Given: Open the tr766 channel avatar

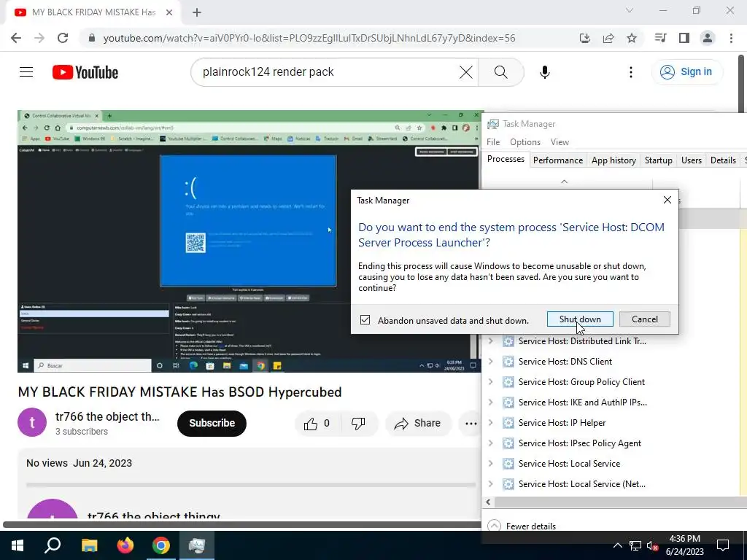Looking at the screenshot, I should click(32, 422).
